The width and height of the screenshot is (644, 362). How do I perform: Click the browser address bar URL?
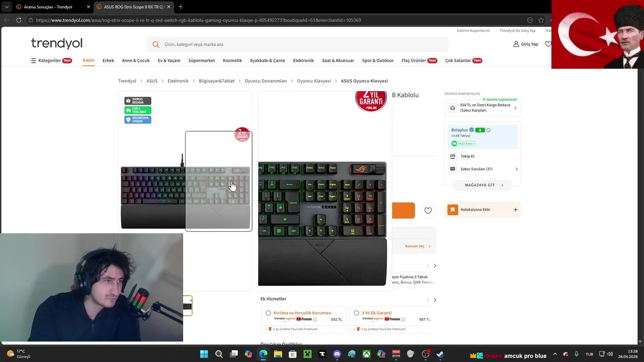[198, 20]
